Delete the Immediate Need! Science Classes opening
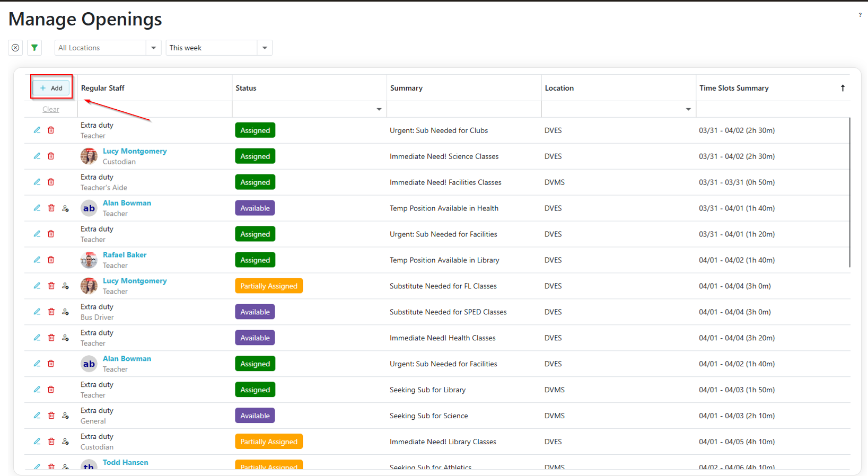 [x=51, y=156]
